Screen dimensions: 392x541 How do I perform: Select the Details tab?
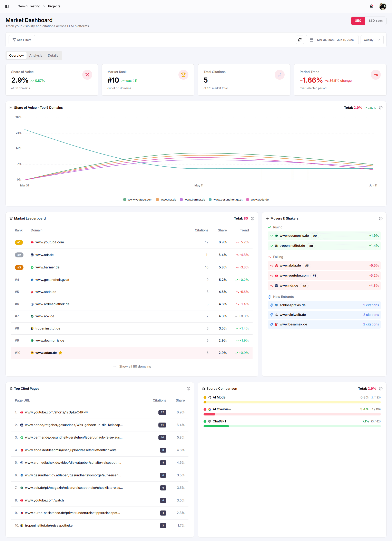point(53,56)
